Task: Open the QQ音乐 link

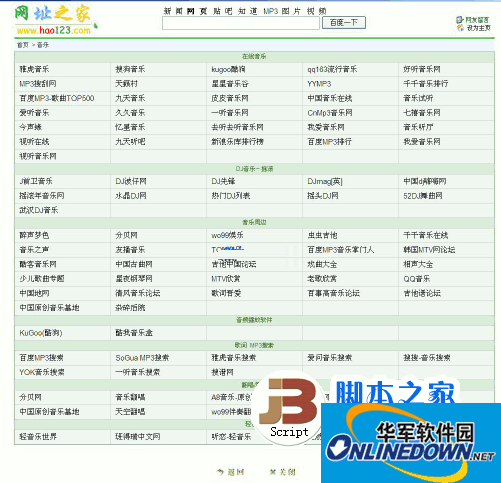Action: (x=417, y=279)
